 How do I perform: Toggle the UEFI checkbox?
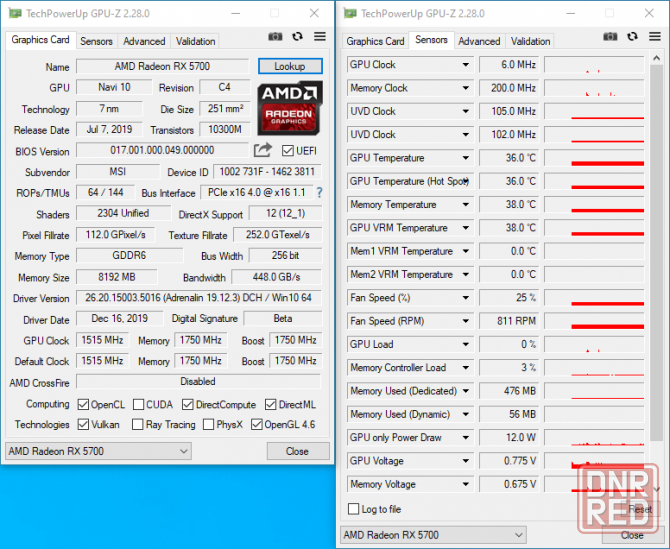coord(288,151)
